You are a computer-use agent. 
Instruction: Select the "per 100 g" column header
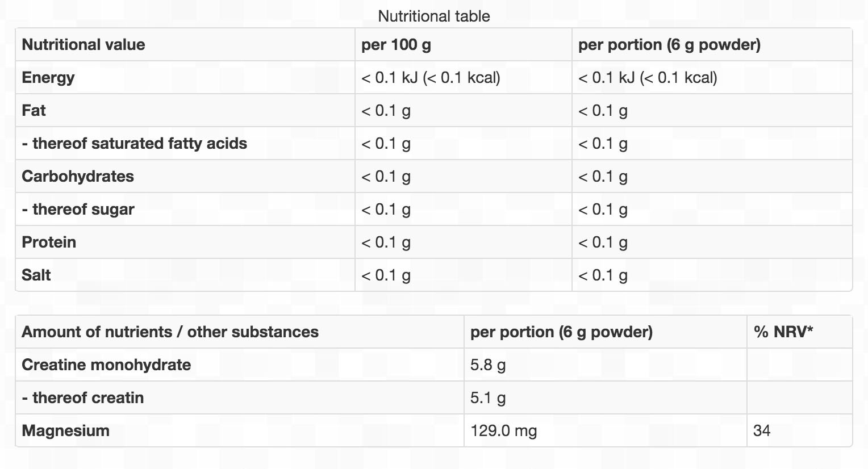point(396,45)
